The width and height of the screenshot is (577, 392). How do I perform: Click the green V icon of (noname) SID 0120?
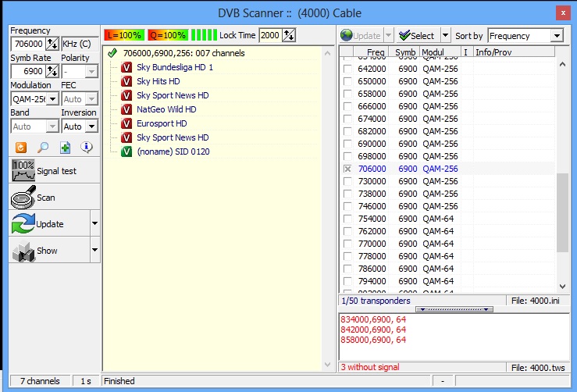click(126, 151)
